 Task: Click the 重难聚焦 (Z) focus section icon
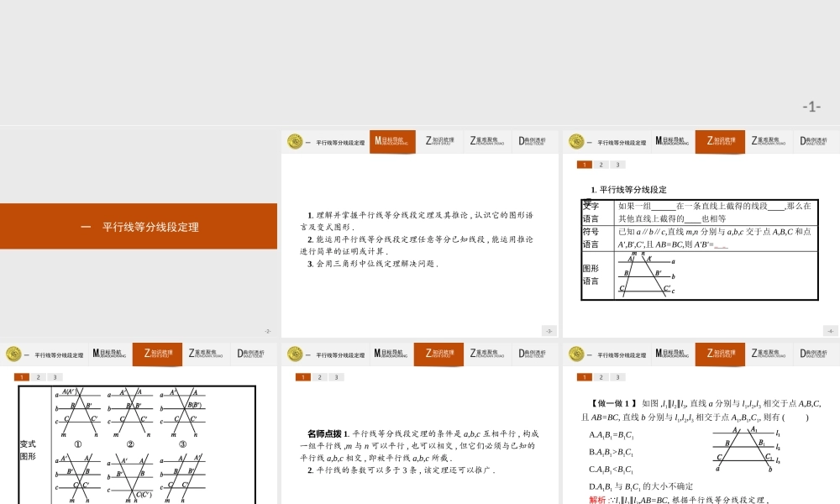pos(487,141)
